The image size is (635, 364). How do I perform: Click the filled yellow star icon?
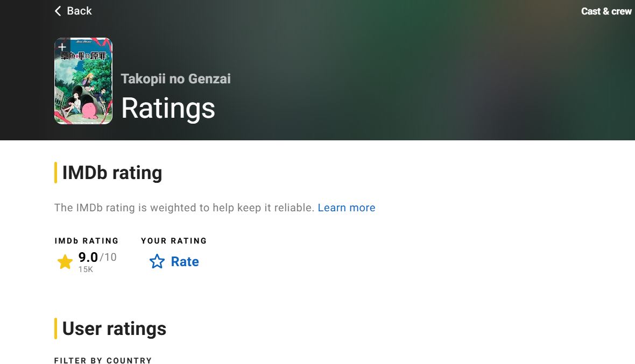[x=65, y=262]
